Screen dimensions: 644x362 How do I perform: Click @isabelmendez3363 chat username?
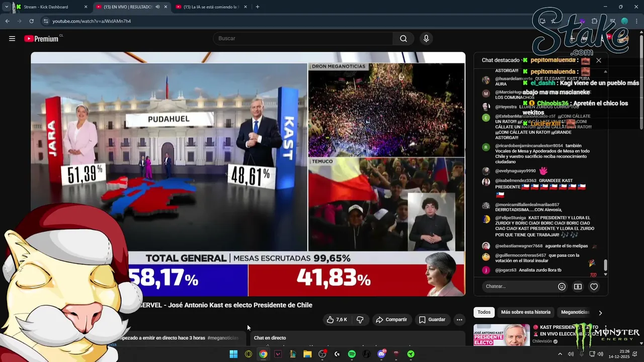pos(516,180)
